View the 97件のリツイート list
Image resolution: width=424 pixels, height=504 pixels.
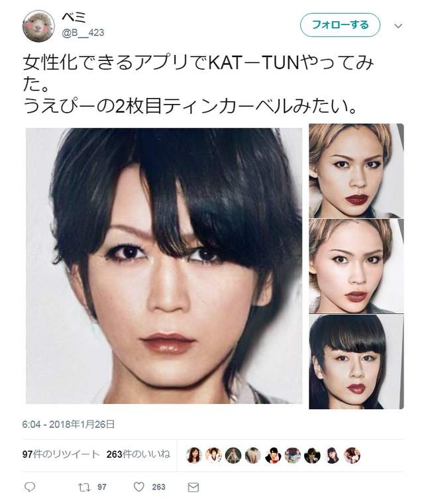61,454
